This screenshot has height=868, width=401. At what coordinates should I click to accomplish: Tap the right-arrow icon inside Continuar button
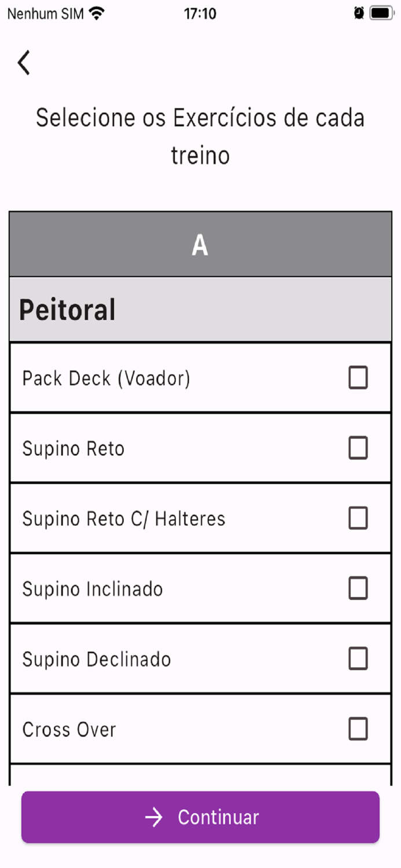(x=153, y=817)
